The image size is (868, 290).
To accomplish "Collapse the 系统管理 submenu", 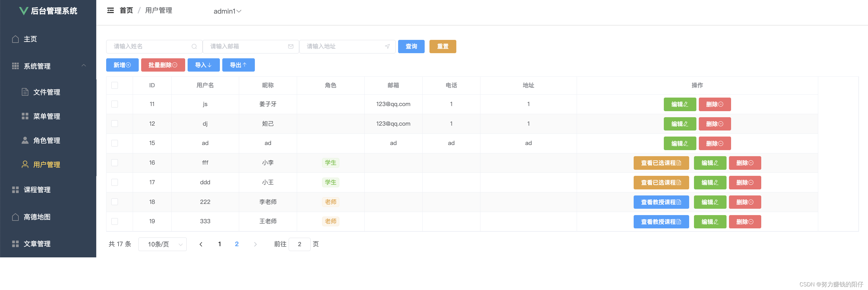I will pyautogui.click(x=48, y=66).
